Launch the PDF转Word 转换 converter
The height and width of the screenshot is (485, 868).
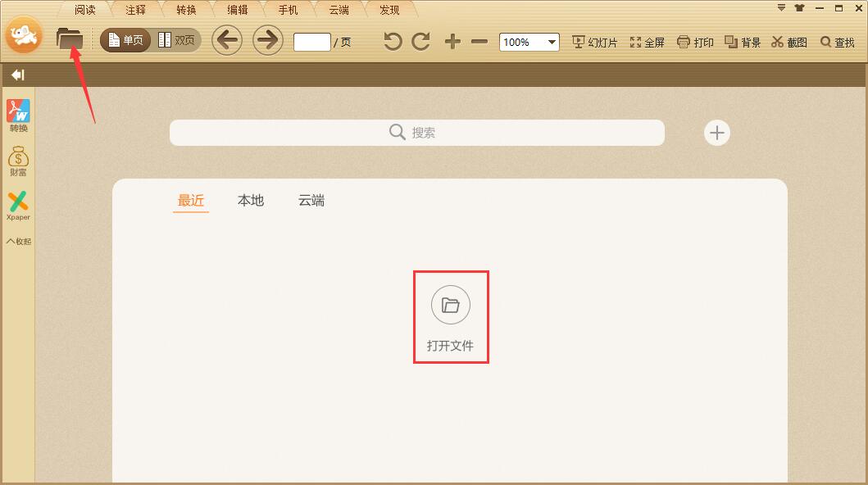17,115
